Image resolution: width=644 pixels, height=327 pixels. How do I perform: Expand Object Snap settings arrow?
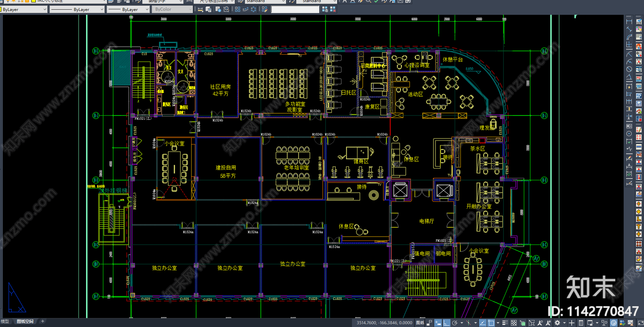coord(498,323)
